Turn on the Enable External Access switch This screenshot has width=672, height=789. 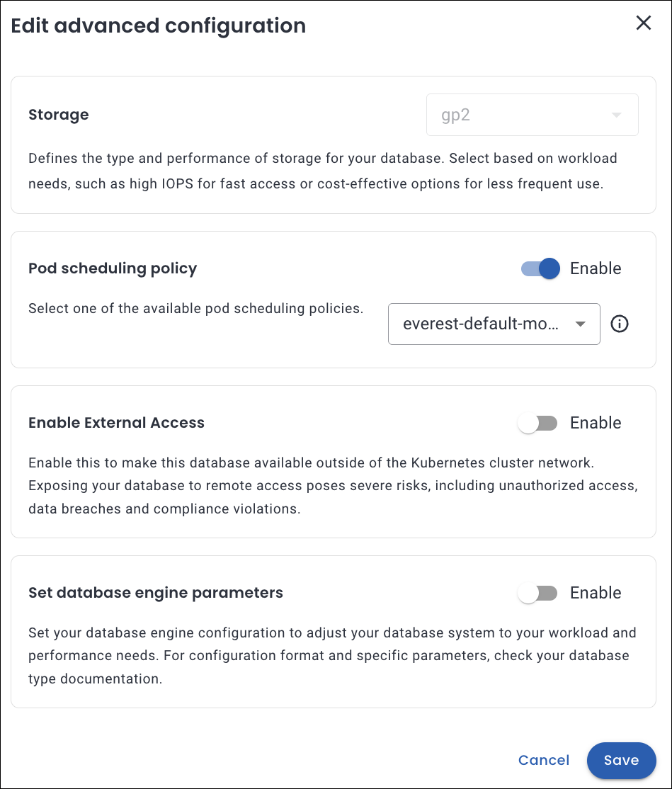[538, 423]
